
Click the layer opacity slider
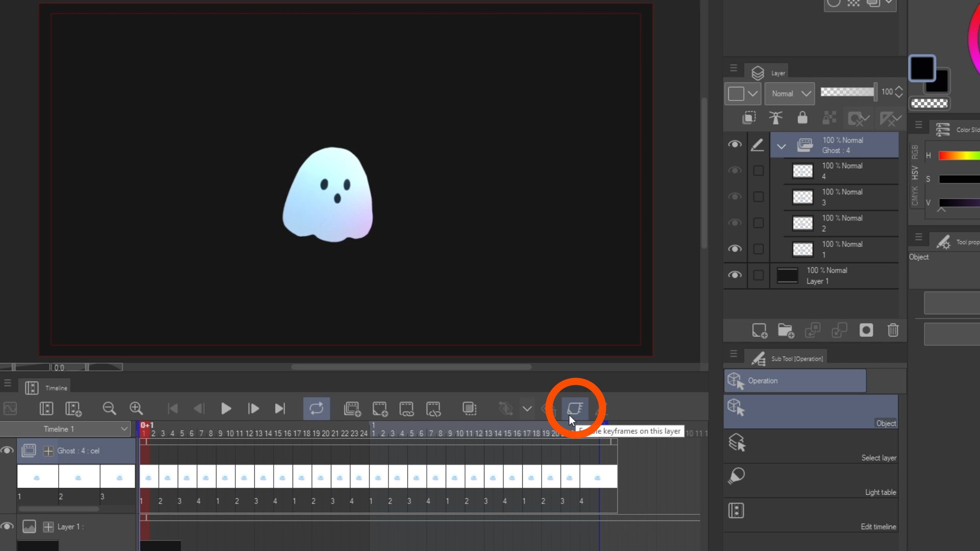847,92
